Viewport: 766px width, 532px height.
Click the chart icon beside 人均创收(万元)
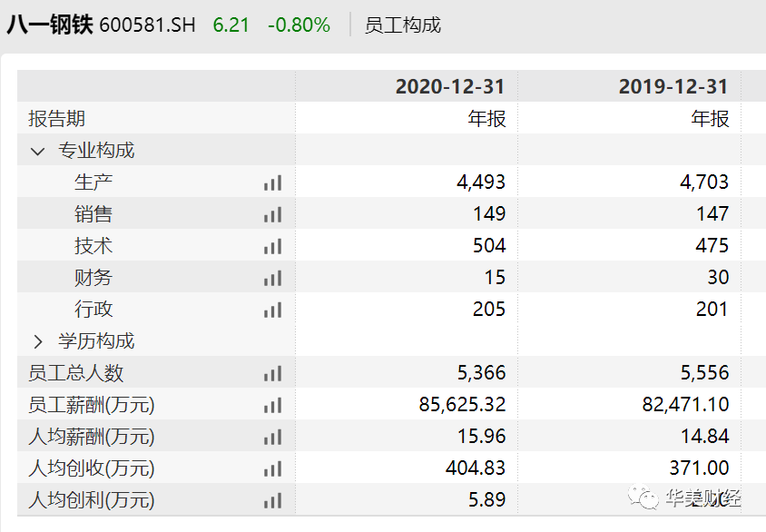(x=272, y=468)
